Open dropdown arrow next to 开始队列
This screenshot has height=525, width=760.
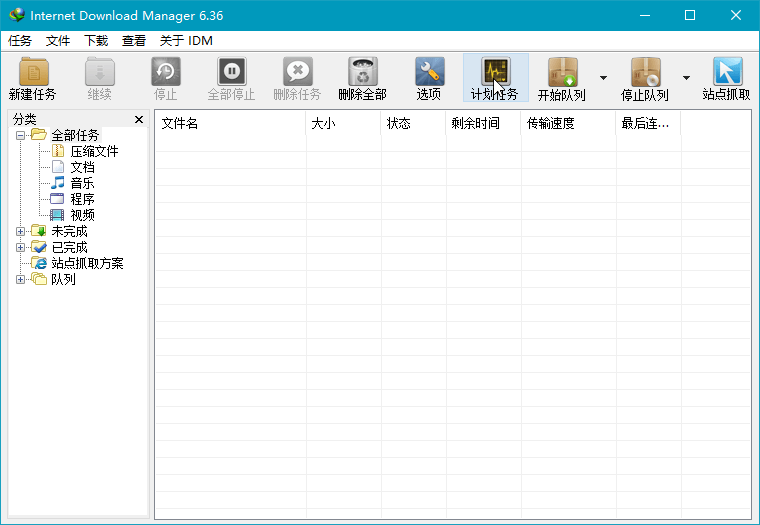pyautogui.click(x=603, y=78)
